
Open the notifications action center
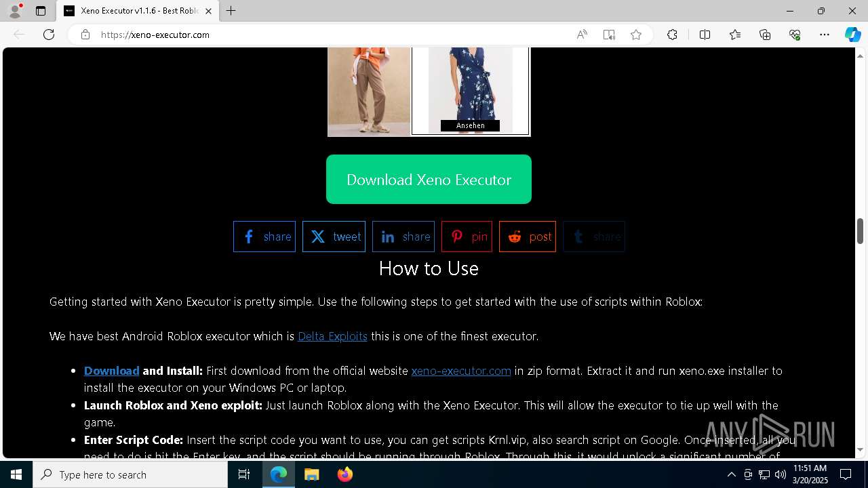point(846,474)
